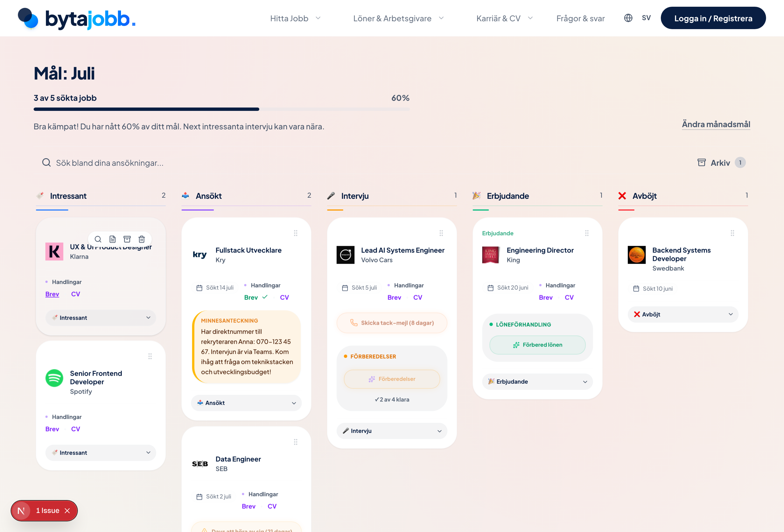This screenshot has height=532, width=784.
Task: Open the Ansökt status dropdown on the Kry card
Action: (246, 403)
